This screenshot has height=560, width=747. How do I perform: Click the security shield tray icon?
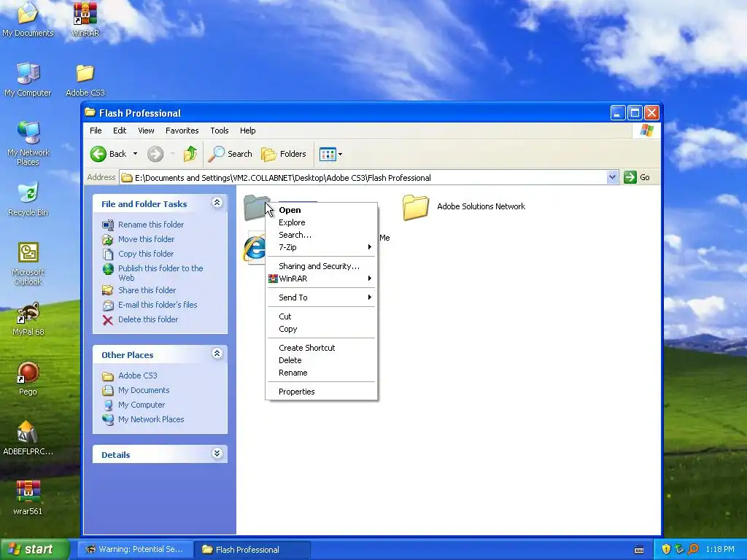pos(666,549)
